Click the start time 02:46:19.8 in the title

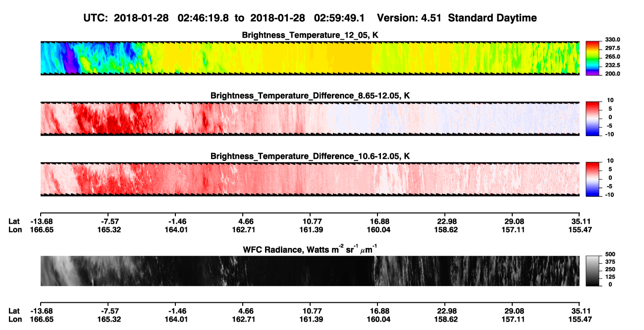click(x=203, y=18)
